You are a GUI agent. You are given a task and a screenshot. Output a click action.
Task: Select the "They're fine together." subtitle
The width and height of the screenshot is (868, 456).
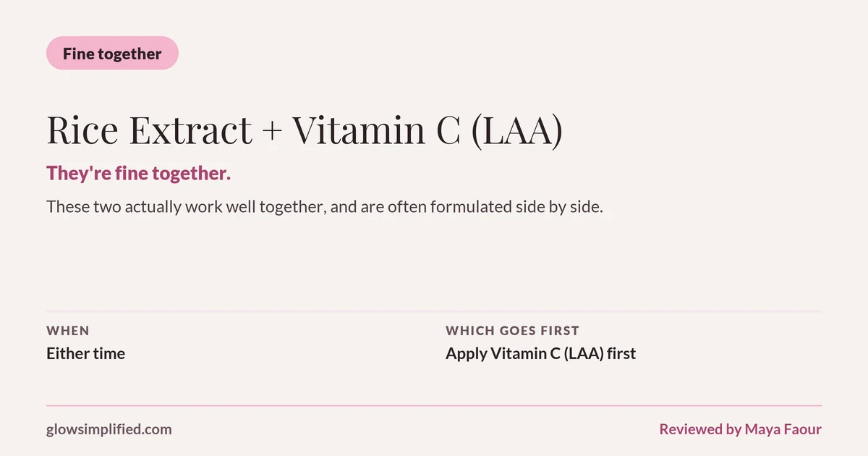tap(139, 174)
